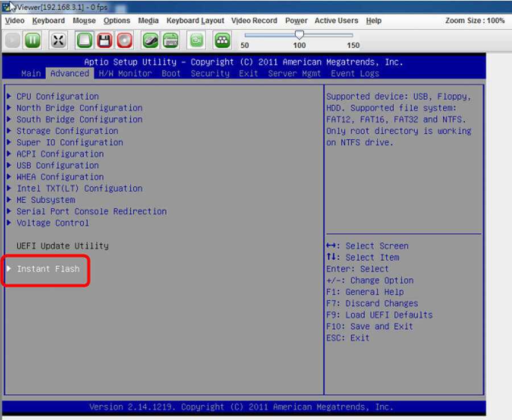Select the Instant Flash option
The image size is (512, 420).
coord(48,269)
